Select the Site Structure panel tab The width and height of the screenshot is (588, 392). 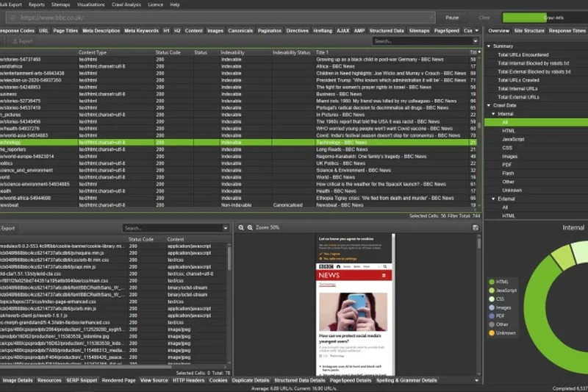point(529,31)
